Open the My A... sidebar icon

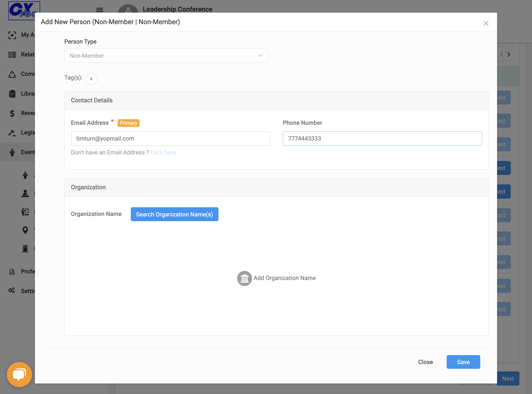(x=12, y=35)
